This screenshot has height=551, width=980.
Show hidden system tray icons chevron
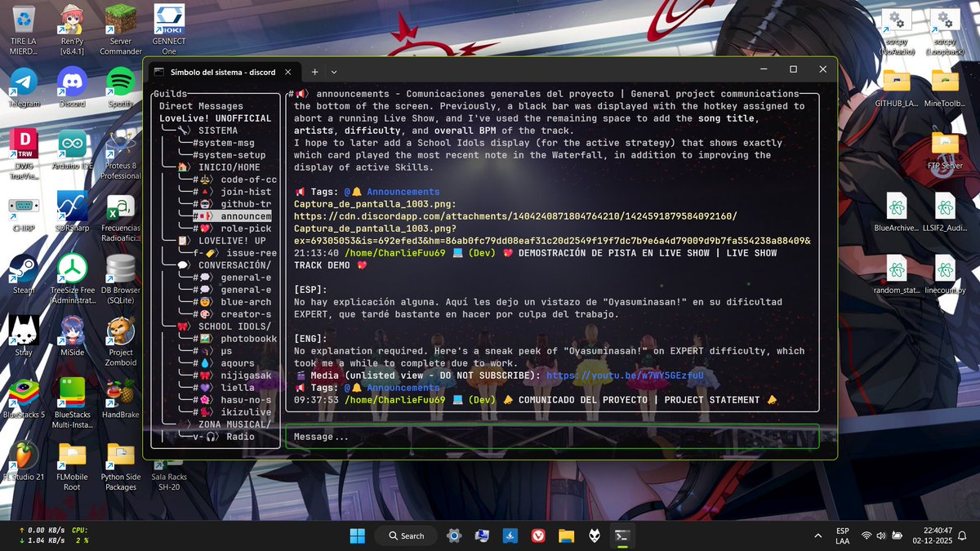click(x=818, y=535)
